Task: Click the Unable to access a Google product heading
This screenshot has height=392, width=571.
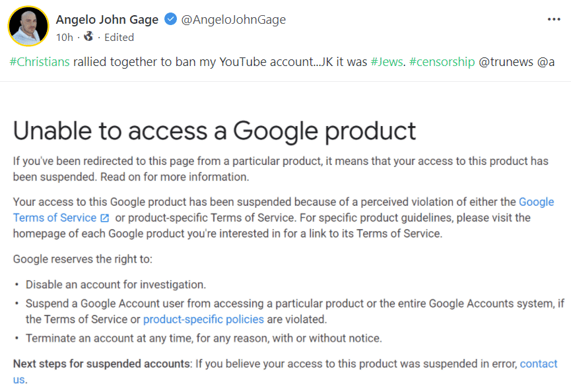Action: tap(215, 131)
